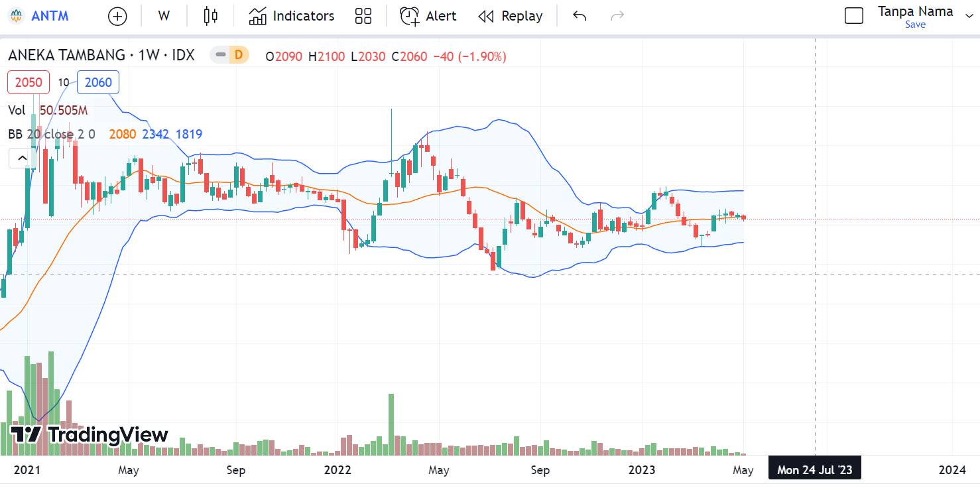Screen dimensions: 980x490
Task: Click the volume value 50.505M
Action: coord(63,110)
